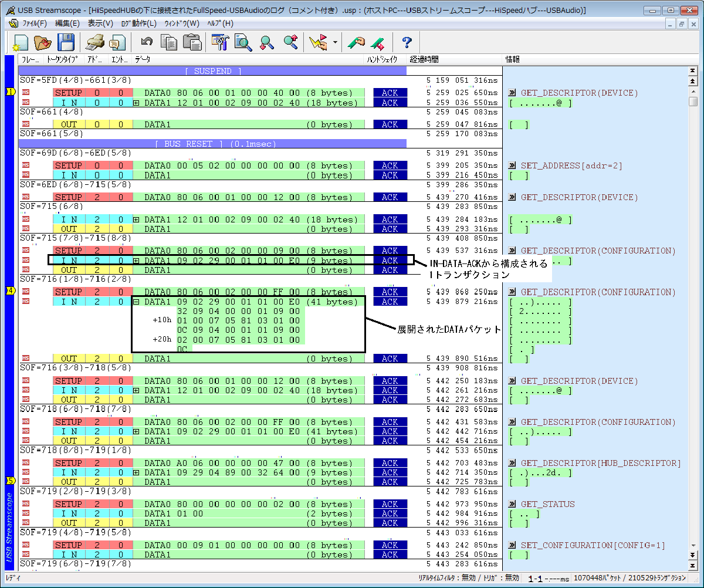Screen dimensions: 704x588
Task: Open the ログ動作(L) menu
Action: [138, 23]
